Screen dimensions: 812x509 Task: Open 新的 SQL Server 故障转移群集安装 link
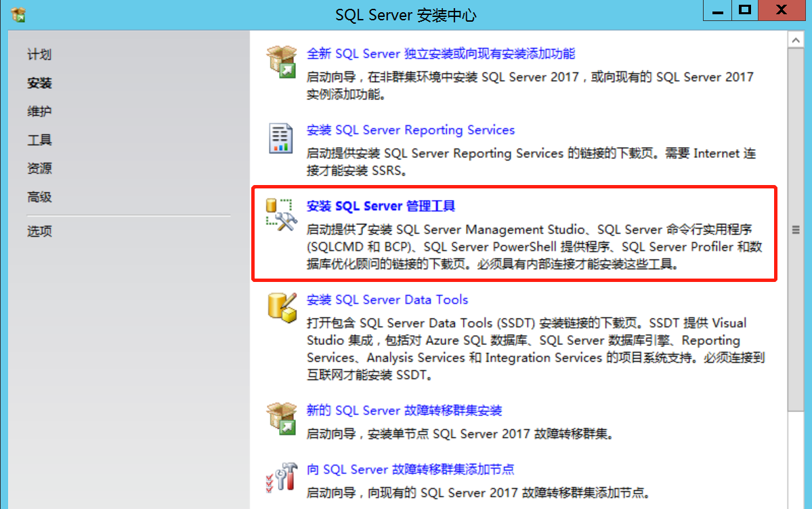pos(404,411)
